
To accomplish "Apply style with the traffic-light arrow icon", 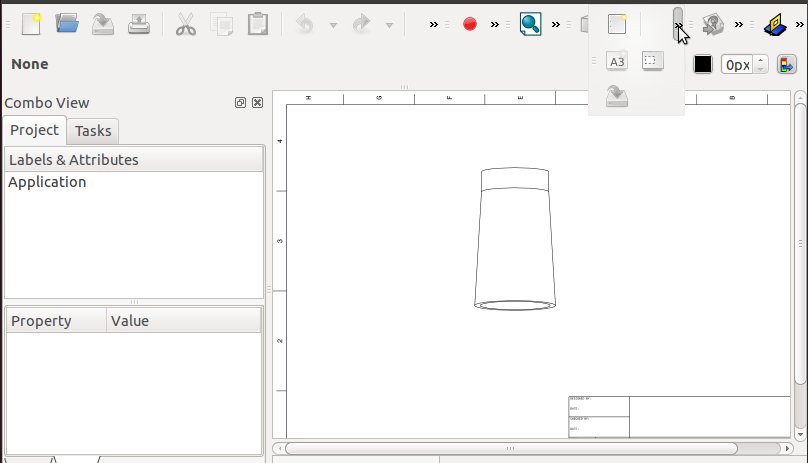I will [787, 64].
